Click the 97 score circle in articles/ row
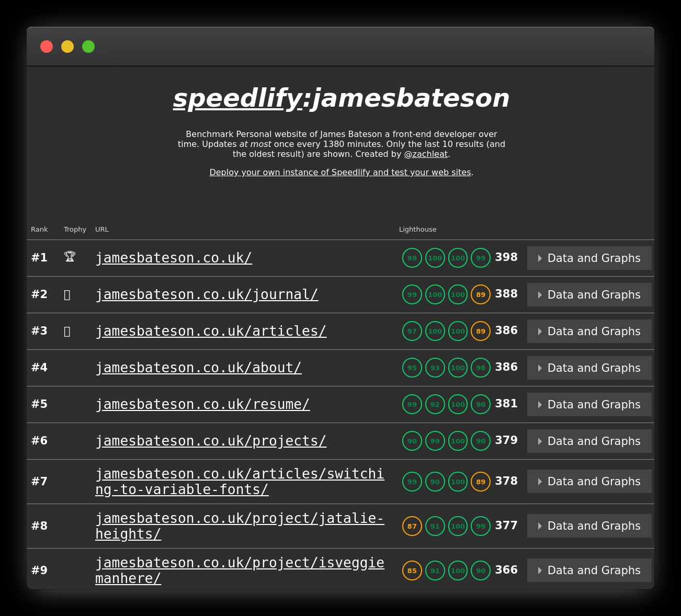This screenshot has width=681, height=616. pyautogui.click(x=412, y=331)
